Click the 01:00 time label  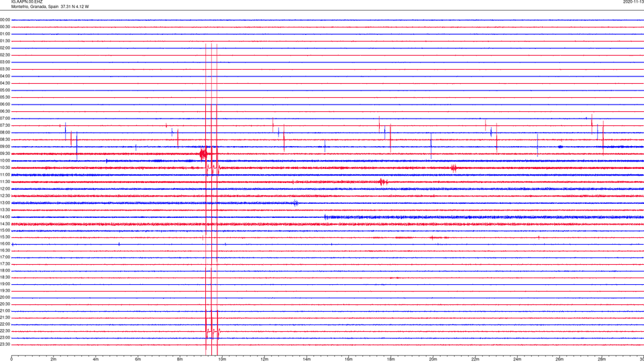(x=5, y=34)
